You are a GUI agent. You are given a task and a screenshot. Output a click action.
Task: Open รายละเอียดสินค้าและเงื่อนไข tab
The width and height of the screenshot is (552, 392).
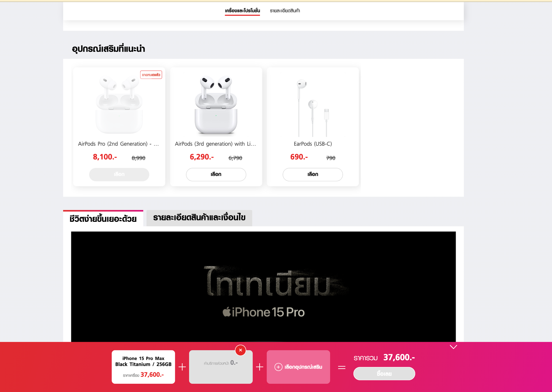pos(199,218)
